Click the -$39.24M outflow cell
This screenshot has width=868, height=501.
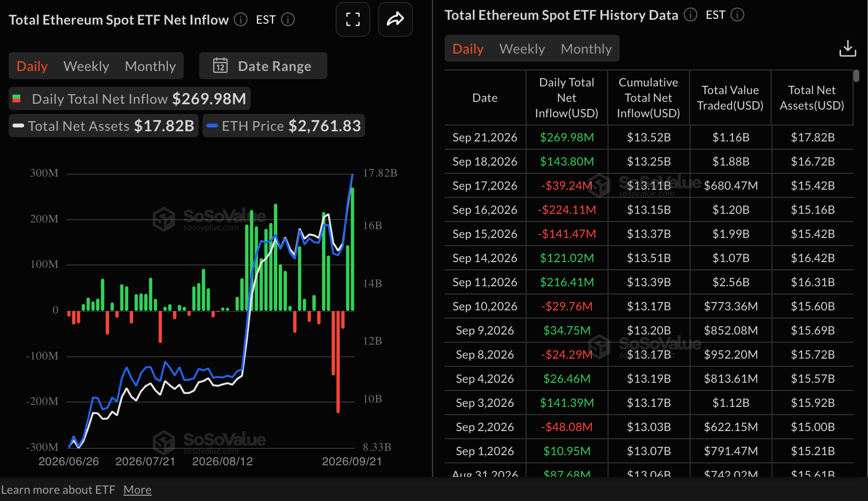point(567,186)
